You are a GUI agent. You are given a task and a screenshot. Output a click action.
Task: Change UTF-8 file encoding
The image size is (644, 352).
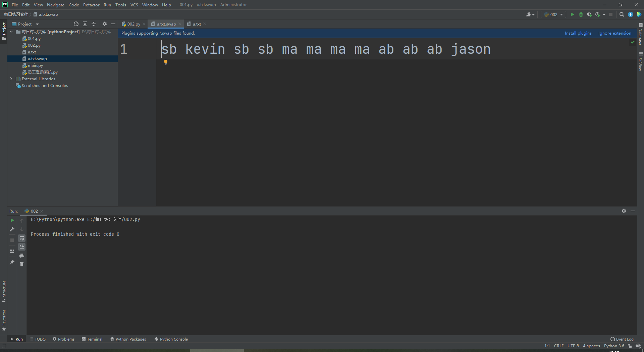click(573, 346)
